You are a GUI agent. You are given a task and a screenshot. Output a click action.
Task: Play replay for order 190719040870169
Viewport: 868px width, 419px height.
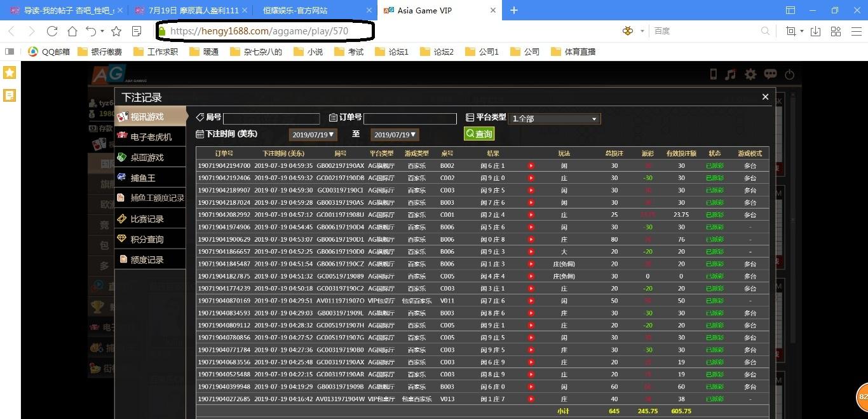(x=531, y=301)
